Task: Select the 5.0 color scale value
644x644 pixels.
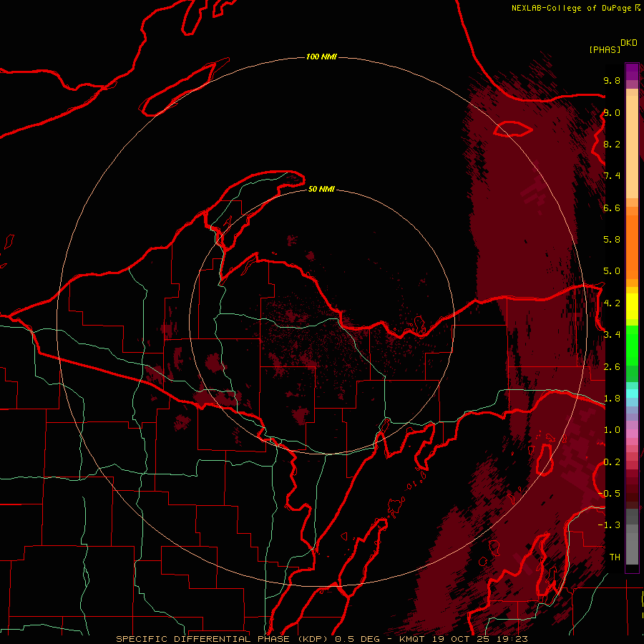Action: coord(612,271)
